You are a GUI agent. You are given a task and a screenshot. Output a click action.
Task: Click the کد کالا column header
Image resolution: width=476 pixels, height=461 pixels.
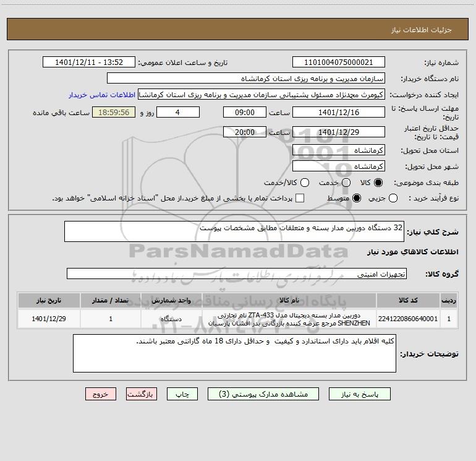[408, 300]
